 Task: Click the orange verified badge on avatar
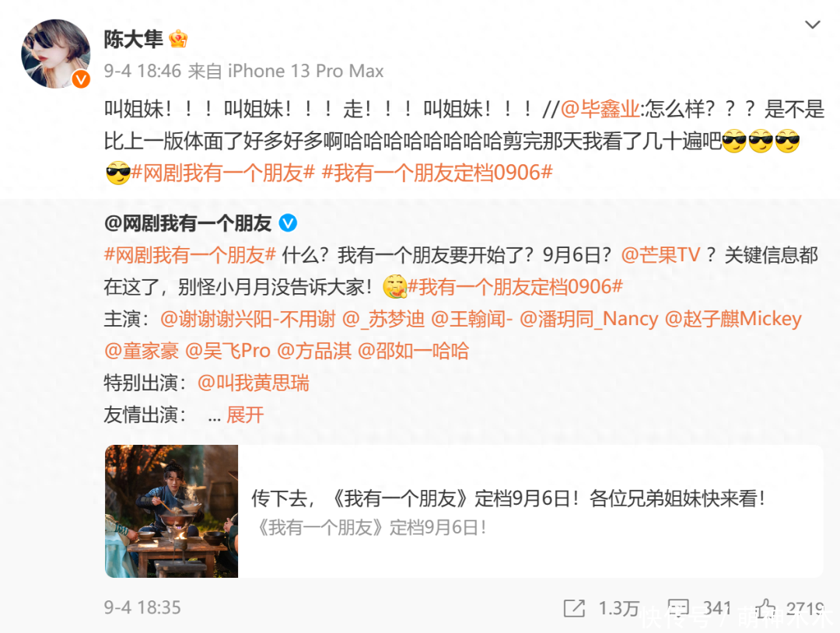pos(81,79)
